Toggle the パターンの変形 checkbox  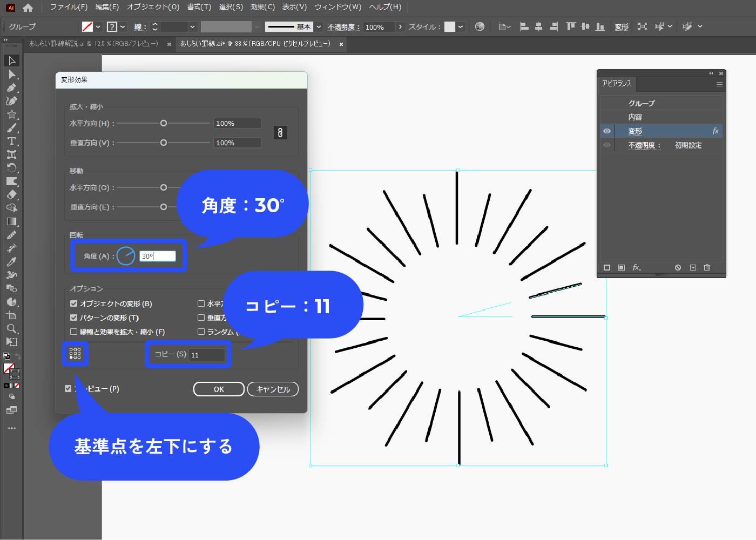[74, 318]
